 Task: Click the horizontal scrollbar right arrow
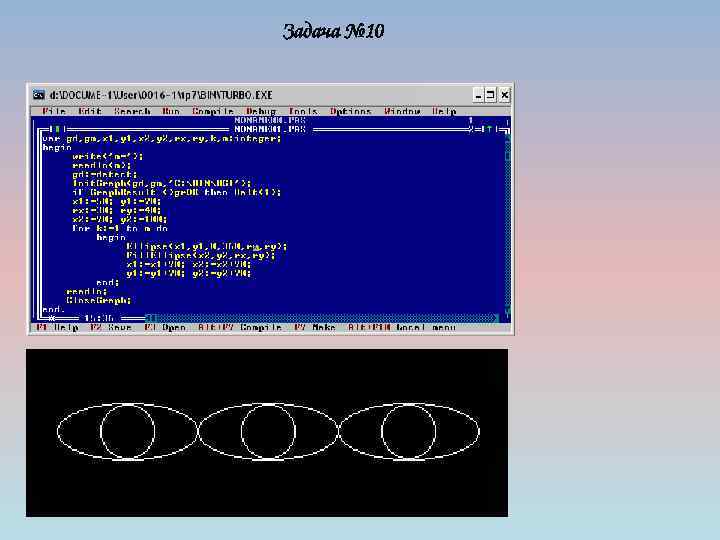point(495,318)
